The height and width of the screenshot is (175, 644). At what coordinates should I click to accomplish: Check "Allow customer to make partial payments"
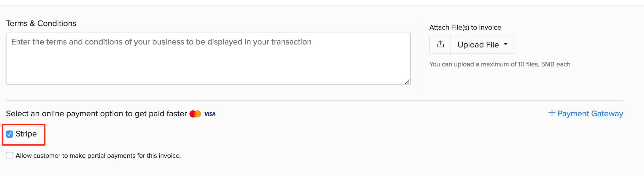click(x=9, y=155)
